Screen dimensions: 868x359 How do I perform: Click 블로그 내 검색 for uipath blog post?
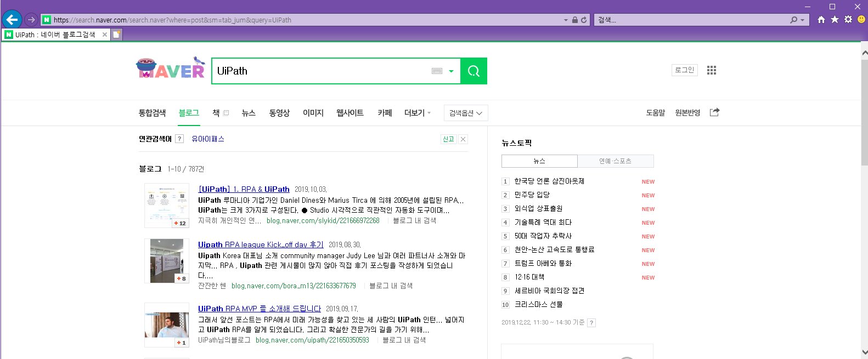[x=404, y=340]
